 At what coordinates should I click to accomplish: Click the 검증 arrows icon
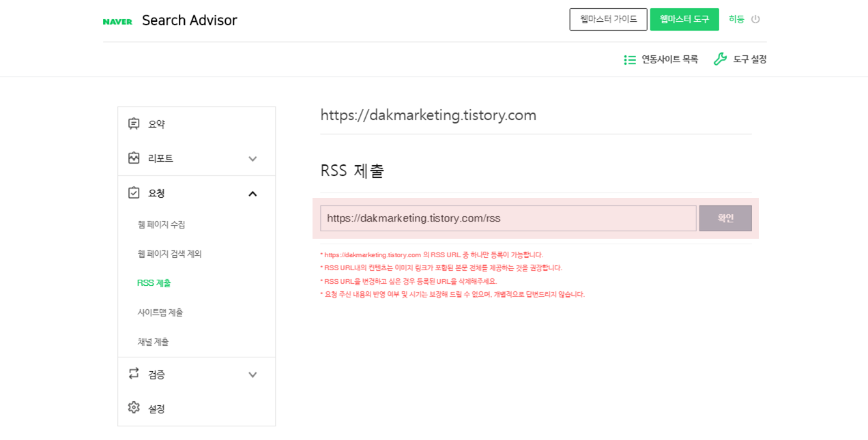(x=134, y=373)
